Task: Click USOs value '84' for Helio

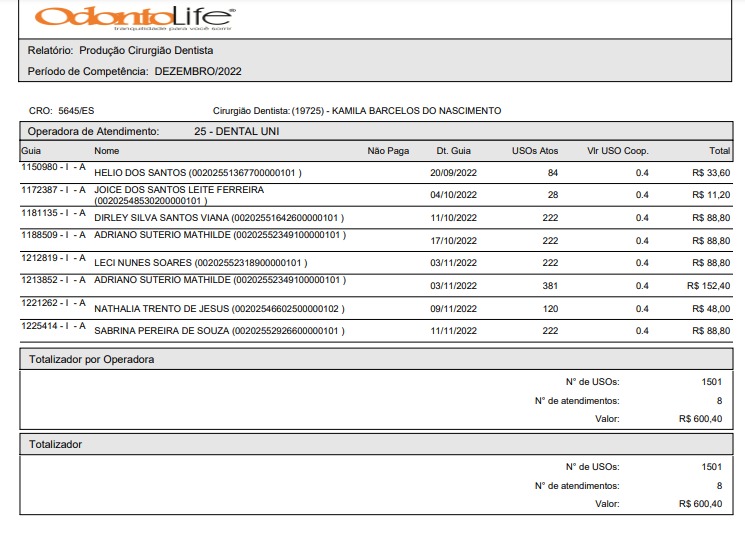Action: (553, 173)
